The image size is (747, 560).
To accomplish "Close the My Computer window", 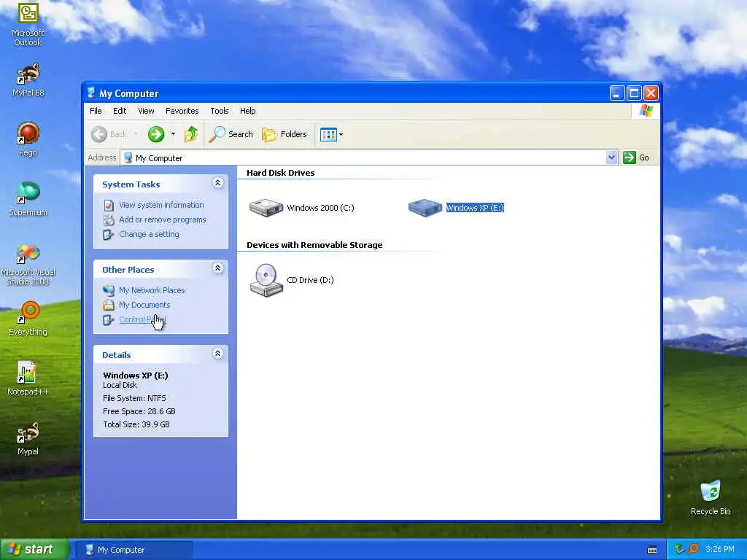I will point(651,93).
